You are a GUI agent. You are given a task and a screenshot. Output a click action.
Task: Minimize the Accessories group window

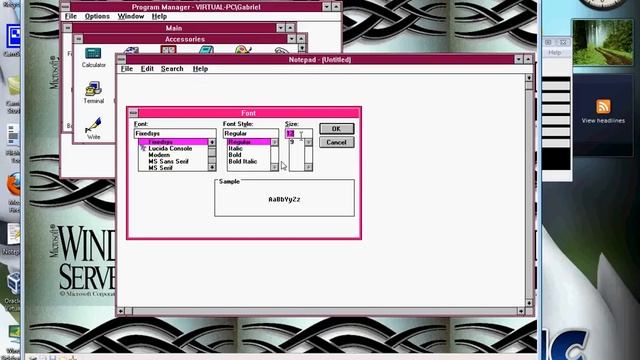point(291,39)
